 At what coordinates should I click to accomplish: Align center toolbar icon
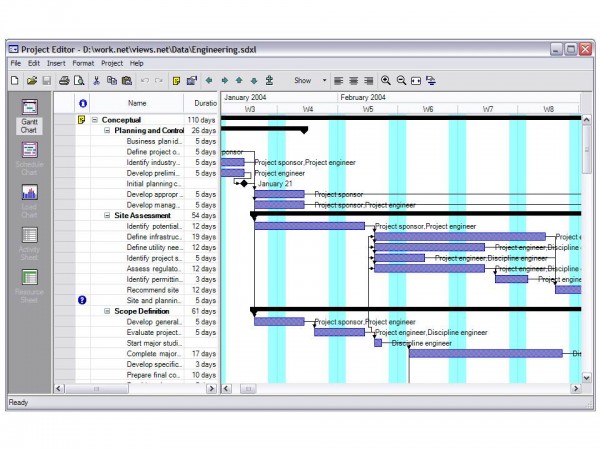(x=354, y=81)
